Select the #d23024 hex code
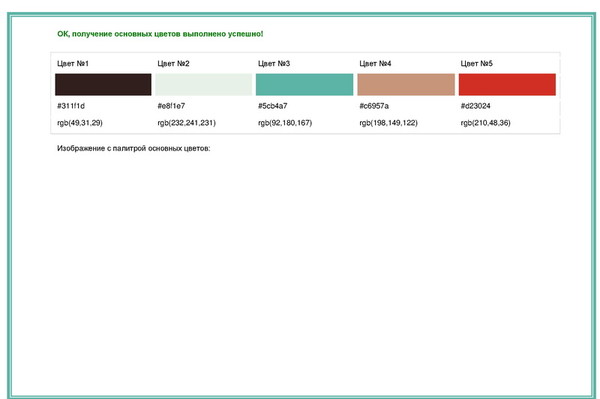Image resolution: width=600 pixels, height=399 pixels. pos(475,106)
